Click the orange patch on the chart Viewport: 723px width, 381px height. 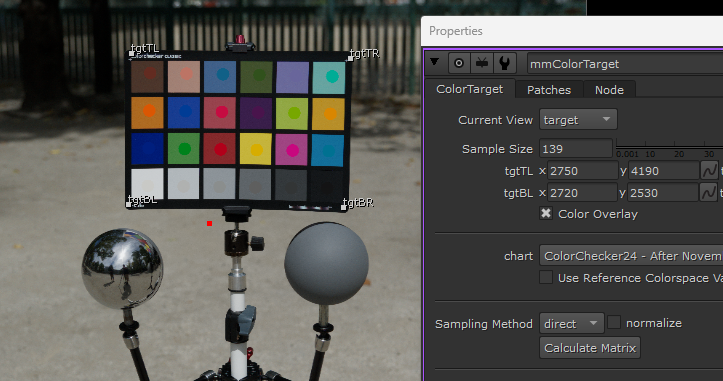[x=148, y=112]
